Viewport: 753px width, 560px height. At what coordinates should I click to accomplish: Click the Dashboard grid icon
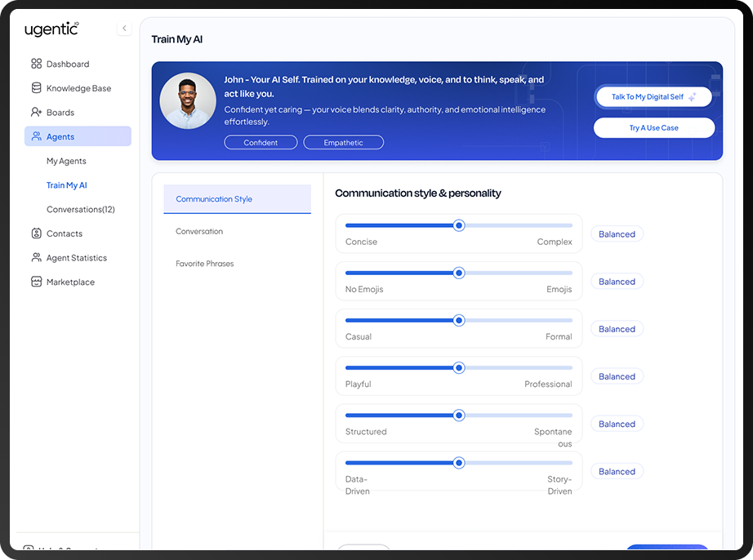pos(36,64)
